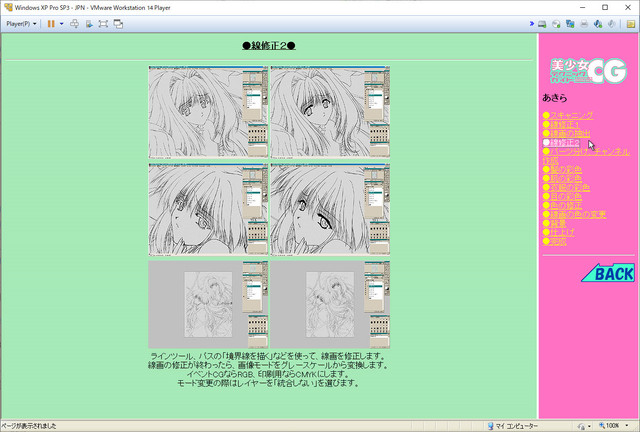Open the top-right line art screenshot
This screenshot has width=640, height=432.
[330, 111]
